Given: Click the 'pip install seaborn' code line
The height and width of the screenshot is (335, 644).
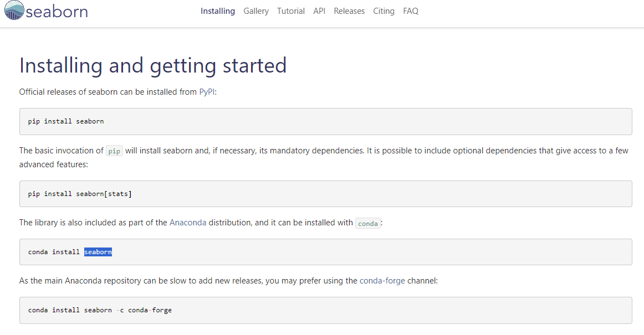Looking at the screenshot, I should (x=66, y=121).
